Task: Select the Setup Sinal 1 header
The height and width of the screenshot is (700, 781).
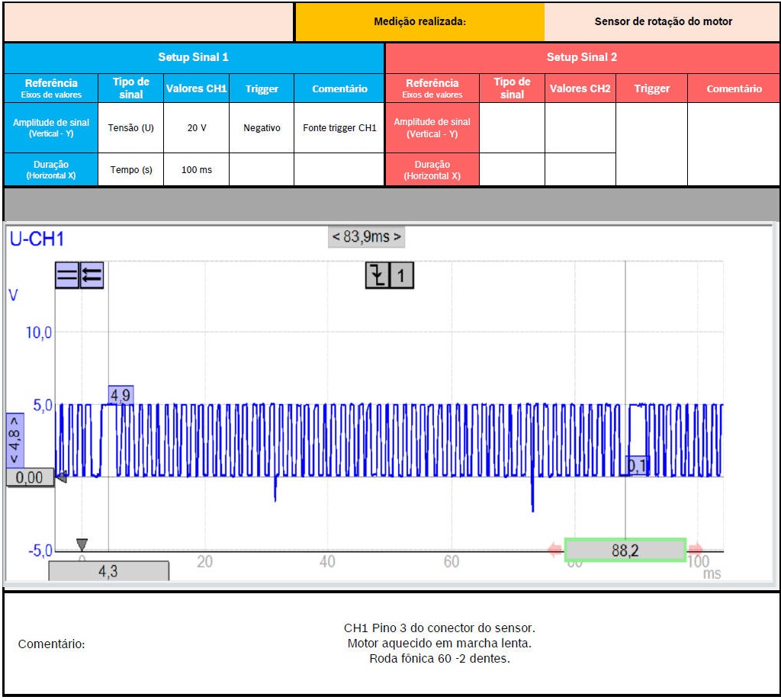Action: coord(193,57)
